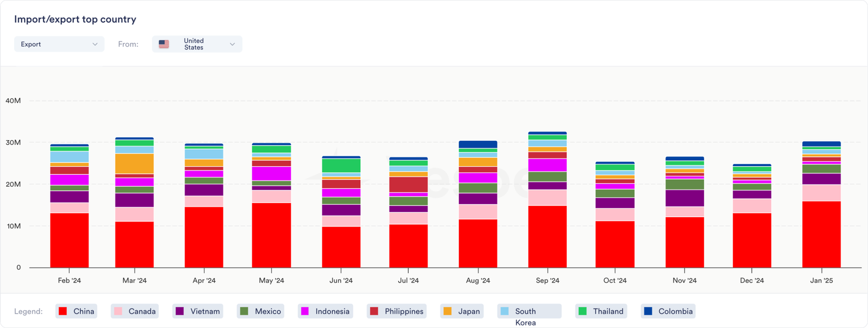Click the Feb '24 axis label
The image size is (868, 328).
(x=69, y=281)
